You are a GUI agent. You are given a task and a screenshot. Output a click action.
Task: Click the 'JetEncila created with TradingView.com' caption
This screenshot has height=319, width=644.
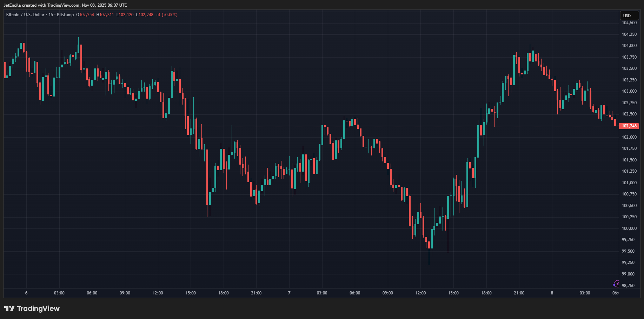[x=65, y=5]
